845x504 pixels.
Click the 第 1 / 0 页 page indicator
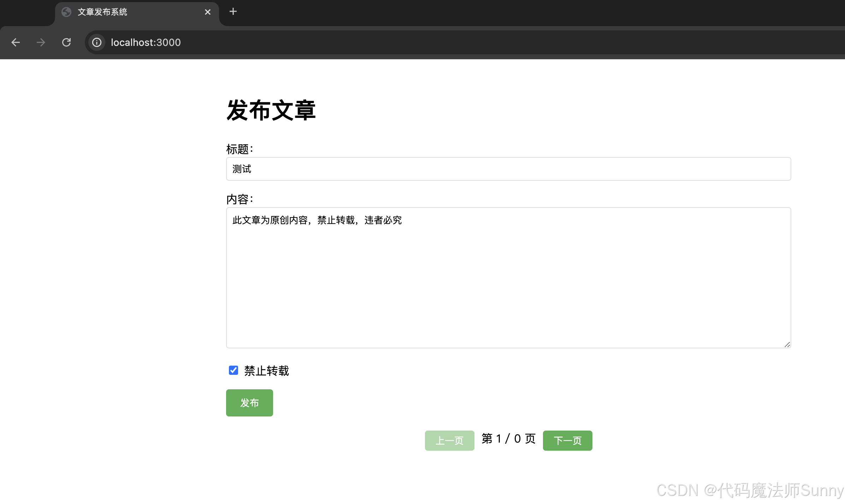point(508,439)
